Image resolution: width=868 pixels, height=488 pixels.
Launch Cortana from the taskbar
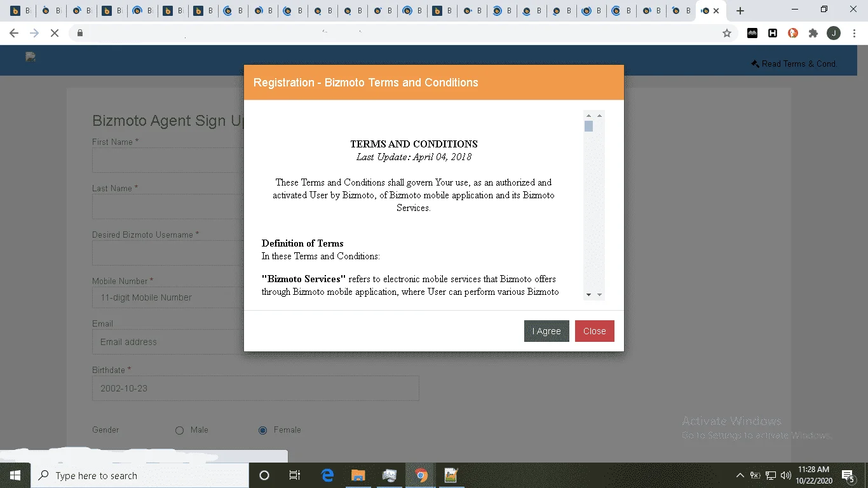pos(264,475)
